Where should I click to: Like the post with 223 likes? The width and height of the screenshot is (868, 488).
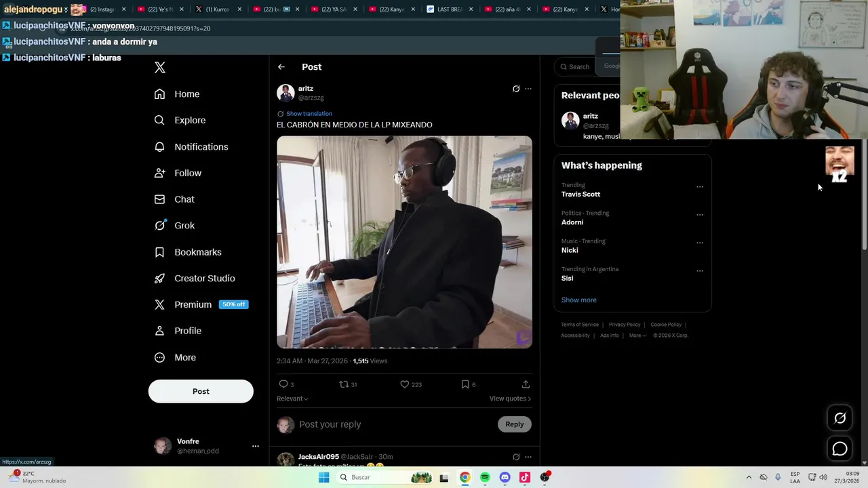pyautogui.click(x=411, y=384)
